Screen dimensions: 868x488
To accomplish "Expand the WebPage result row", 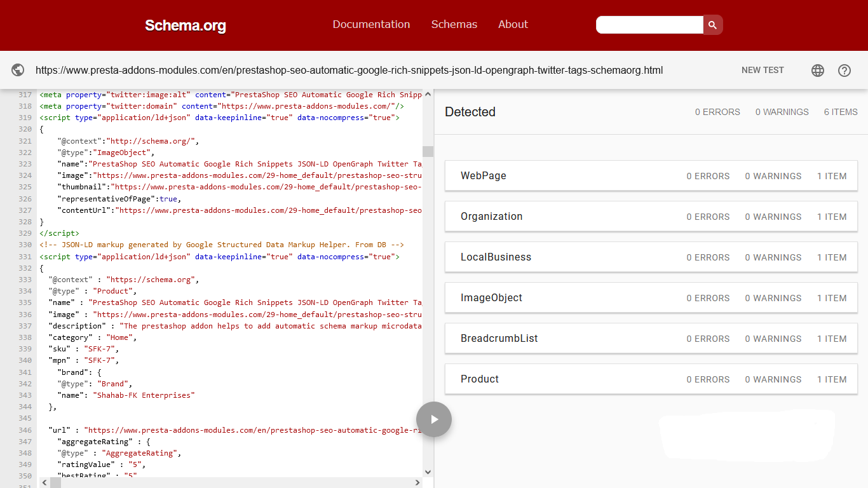I will tap(651, 176).
